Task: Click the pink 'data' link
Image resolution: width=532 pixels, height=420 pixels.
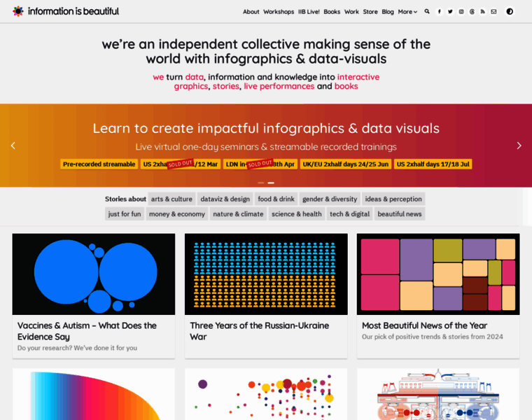Action: (195, 78)
